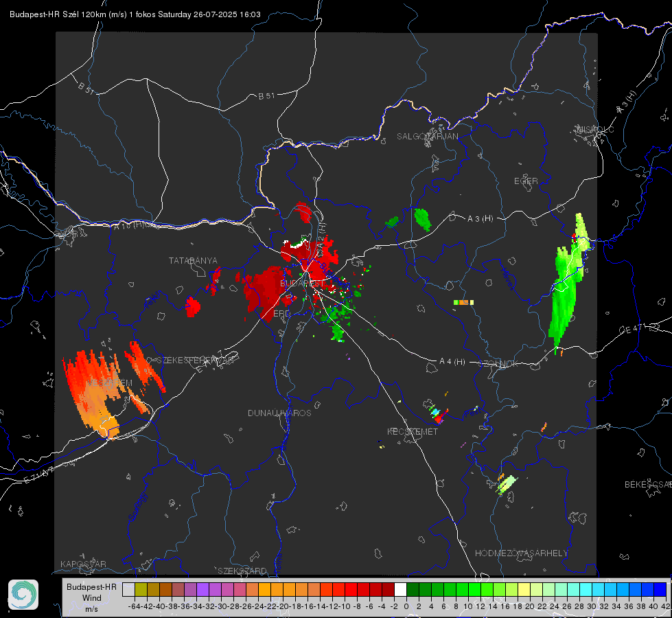
Task: Click the Wind label in the legend
Action: 92,598
